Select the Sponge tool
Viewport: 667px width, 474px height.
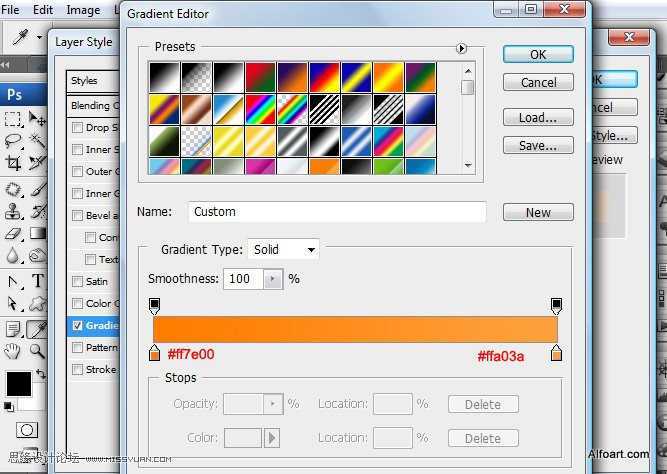click(x=38, y=255)
